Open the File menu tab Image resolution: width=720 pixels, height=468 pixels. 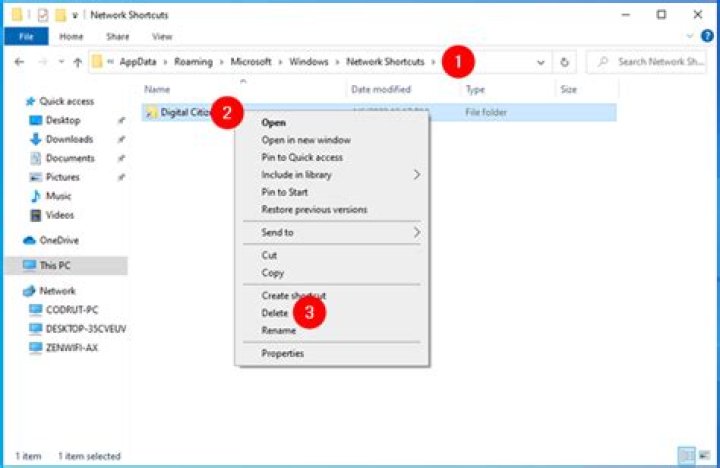(x=25, y=37)
